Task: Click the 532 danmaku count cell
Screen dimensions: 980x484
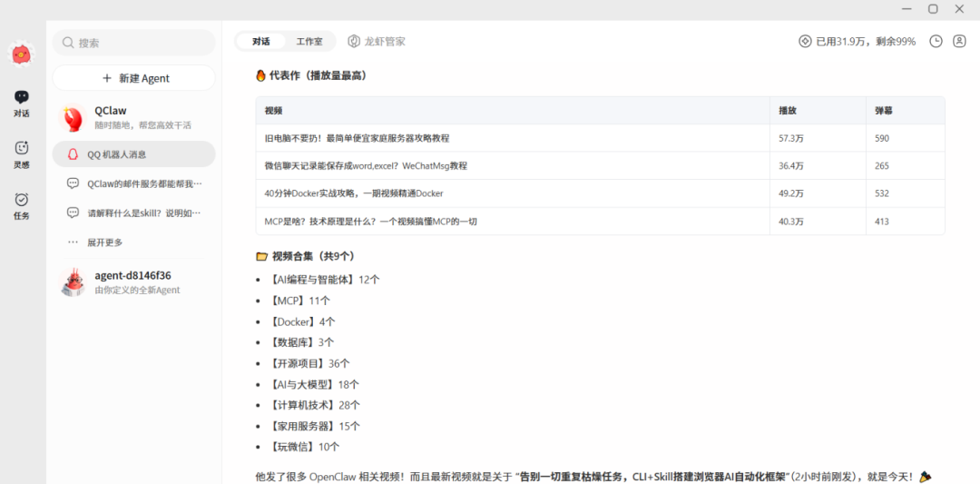Action: click(882, 193)
